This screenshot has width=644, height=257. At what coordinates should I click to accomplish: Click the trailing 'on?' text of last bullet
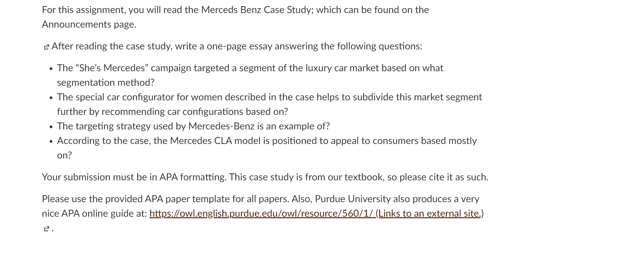64,155
